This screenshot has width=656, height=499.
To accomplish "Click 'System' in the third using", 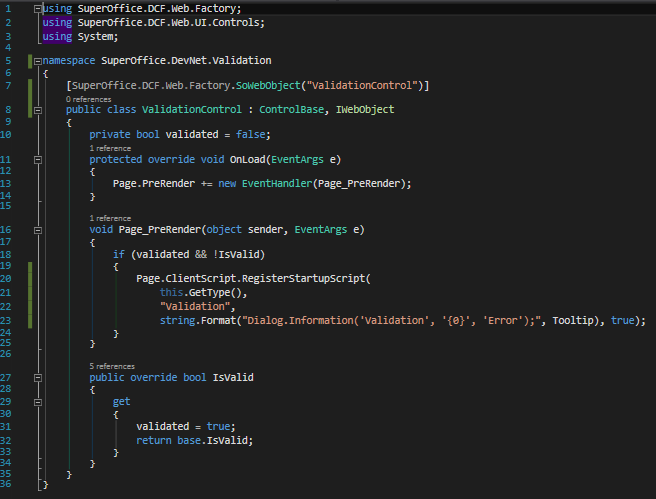I will point(95,37).
